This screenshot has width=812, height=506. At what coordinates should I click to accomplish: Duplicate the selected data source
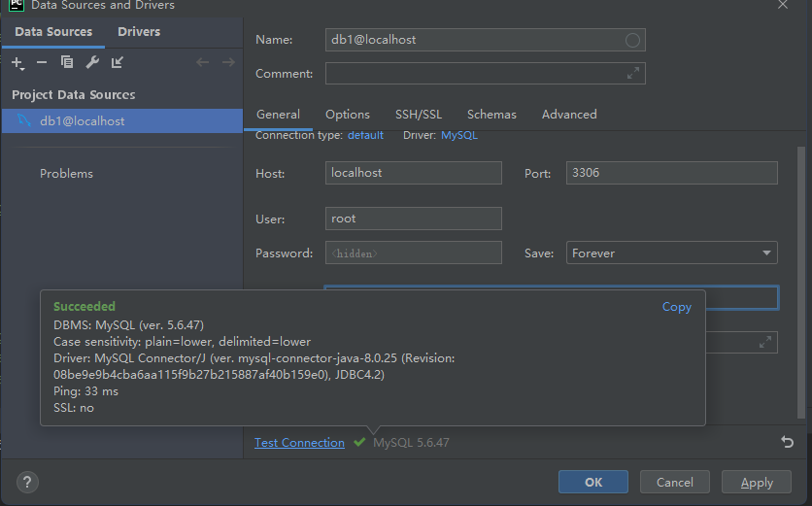pos(67,63)
